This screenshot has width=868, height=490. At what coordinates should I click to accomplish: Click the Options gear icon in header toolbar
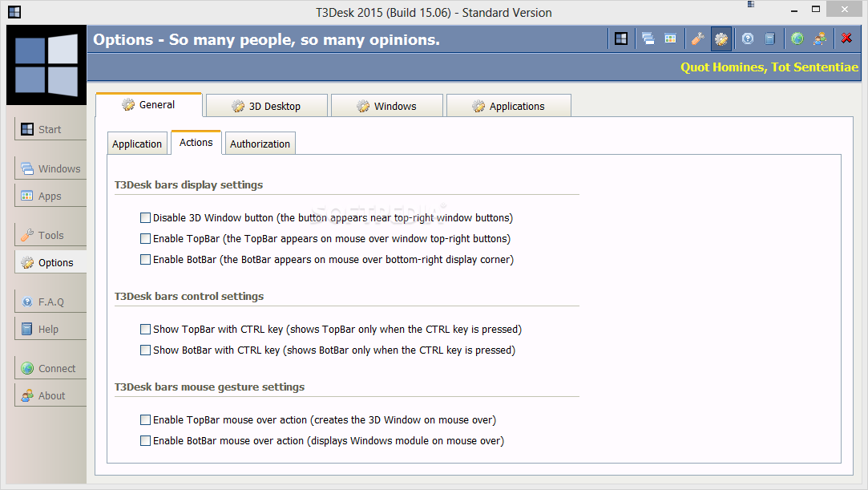(x=721, y=38)
